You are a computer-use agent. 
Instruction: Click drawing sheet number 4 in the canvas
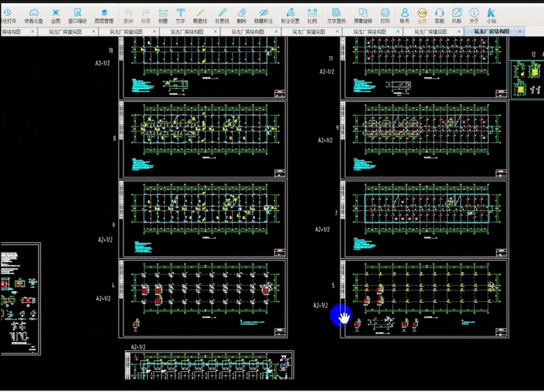114,285
